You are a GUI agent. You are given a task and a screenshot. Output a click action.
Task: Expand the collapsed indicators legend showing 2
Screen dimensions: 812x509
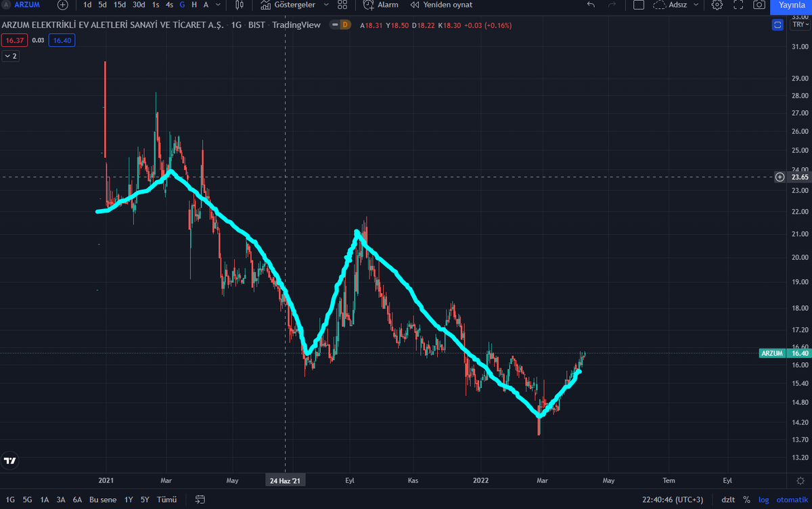(x=11, y=56)
